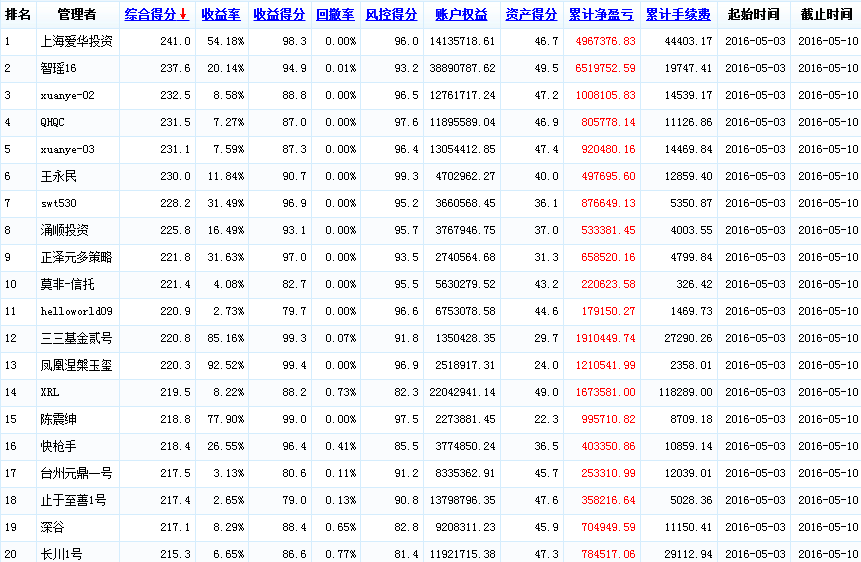Select manager 长川1号
This screenshot has height=562, width=861.
(x=61, y=554)
